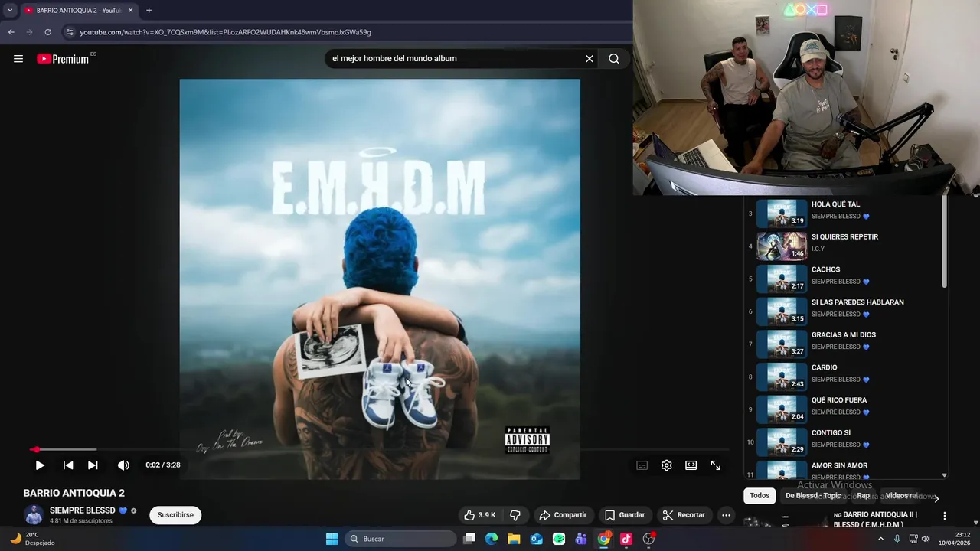The image size is (980, 551).
Task: Open Microsoft Teams from taskbar
Action: (581, 539)
